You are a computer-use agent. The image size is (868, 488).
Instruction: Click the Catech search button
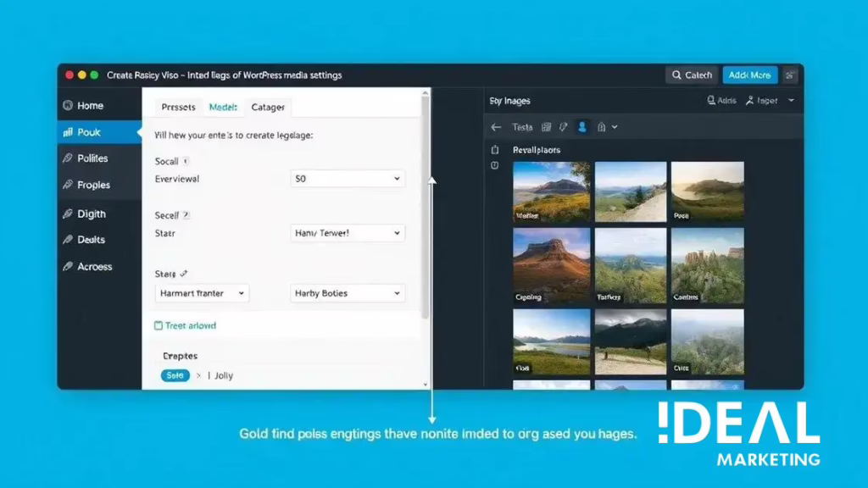tap(692, 75)
